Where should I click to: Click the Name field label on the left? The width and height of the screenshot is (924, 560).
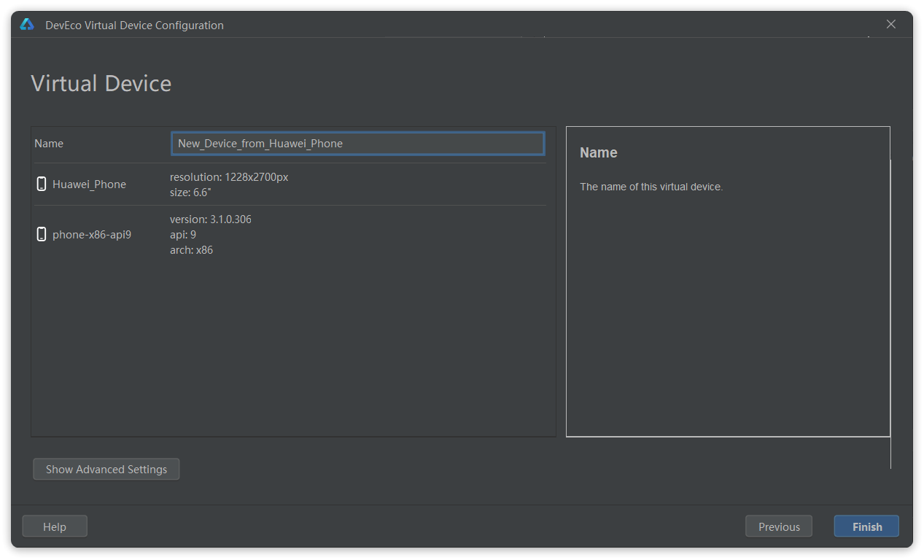[49, 144]
